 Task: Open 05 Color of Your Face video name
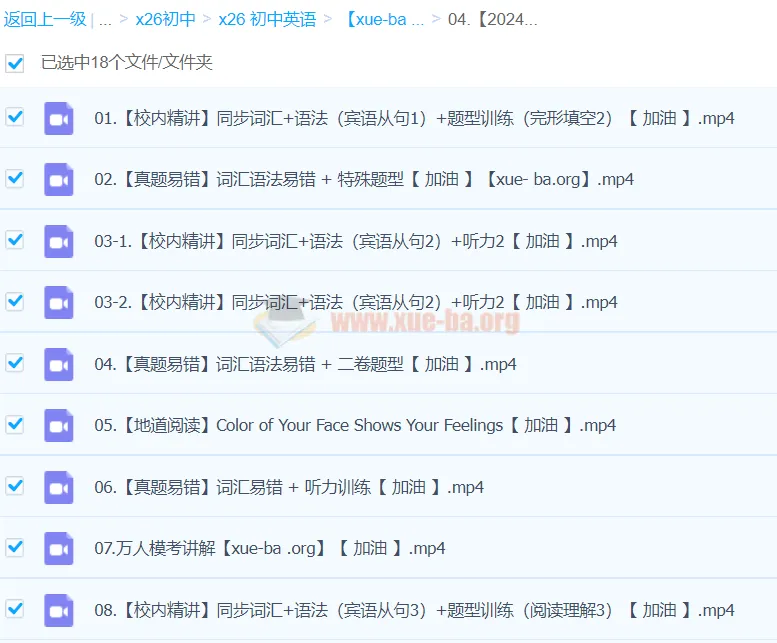coord(355,425)
